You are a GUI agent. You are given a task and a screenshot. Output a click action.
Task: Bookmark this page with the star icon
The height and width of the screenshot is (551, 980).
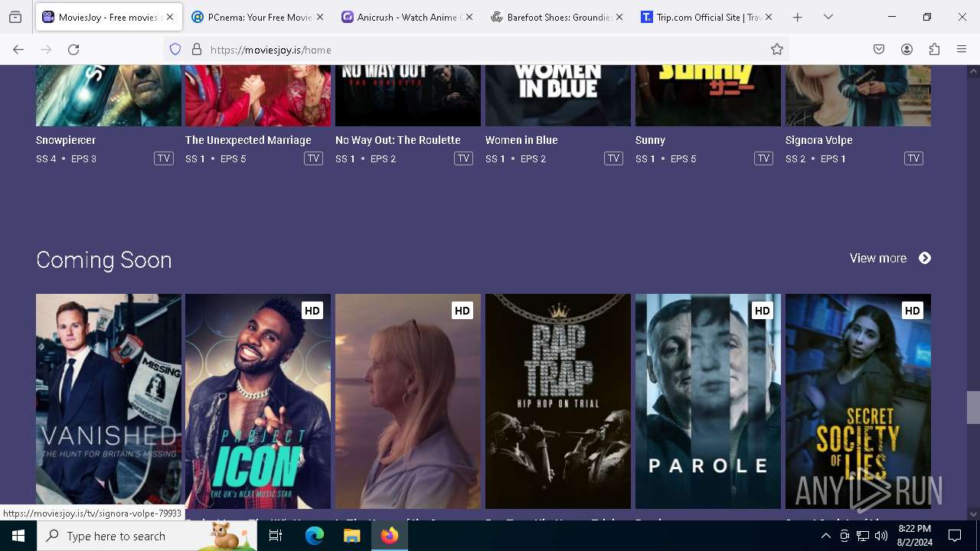[x=777, y=50]
